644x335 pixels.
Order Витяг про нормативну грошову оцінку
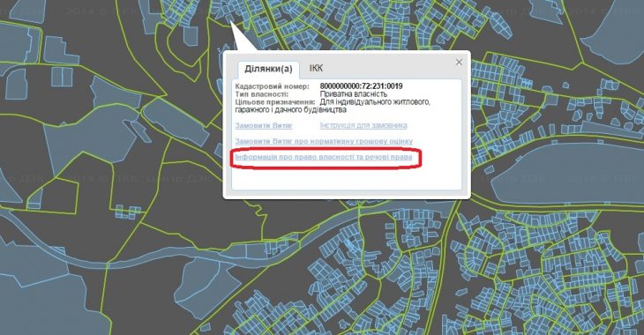pos(324,141)
